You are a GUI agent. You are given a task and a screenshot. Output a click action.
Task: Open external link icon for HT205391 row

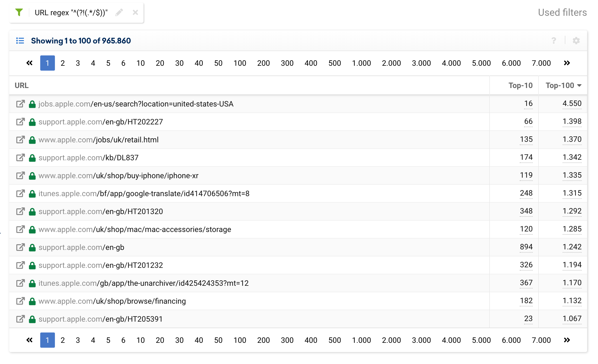pos(21,319)
